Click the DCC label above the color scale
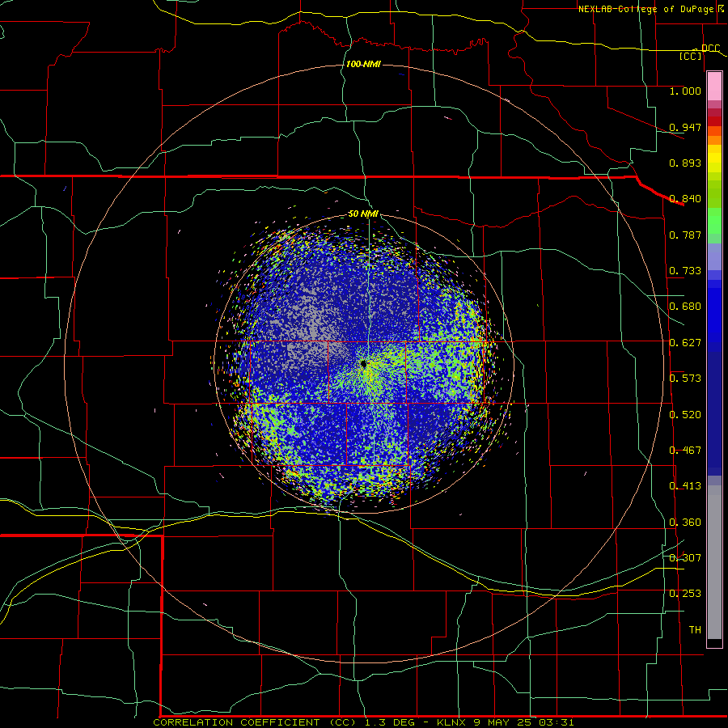 coord(710,49)
